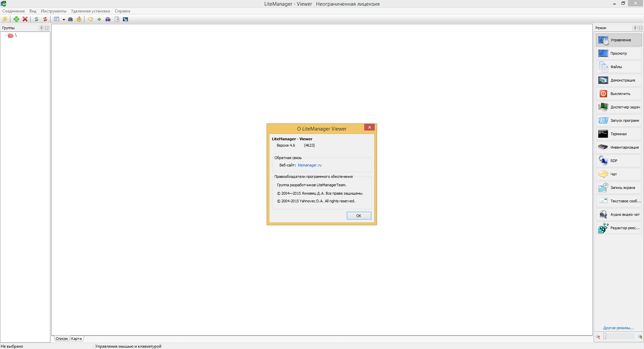Viewport: 644px width, 349px height.
Task: Click the RDP mode icon
Action: (603, 161)
